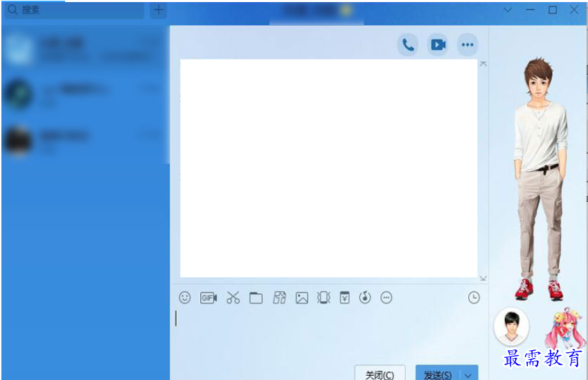Open the title bar dropdown chevron menu

point(508,10)
